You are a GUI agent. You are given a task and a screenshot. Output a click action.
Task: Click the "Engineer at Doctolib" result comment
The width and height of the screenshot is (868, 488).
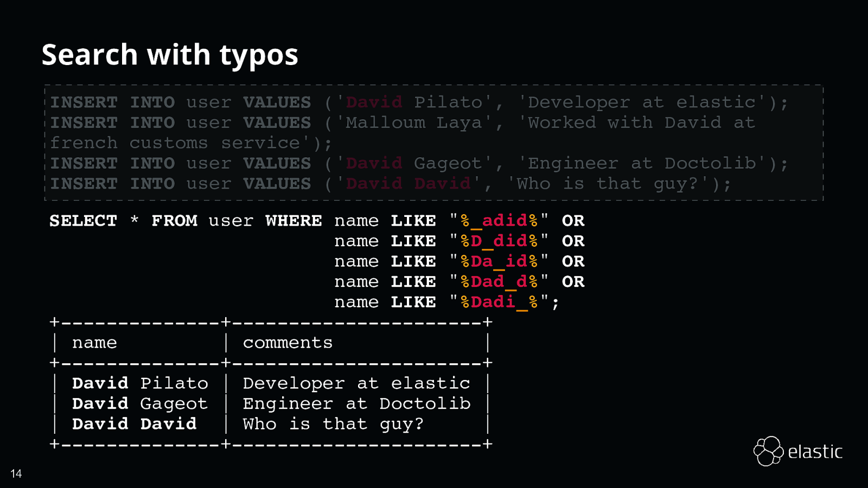(x=356, y=404)
